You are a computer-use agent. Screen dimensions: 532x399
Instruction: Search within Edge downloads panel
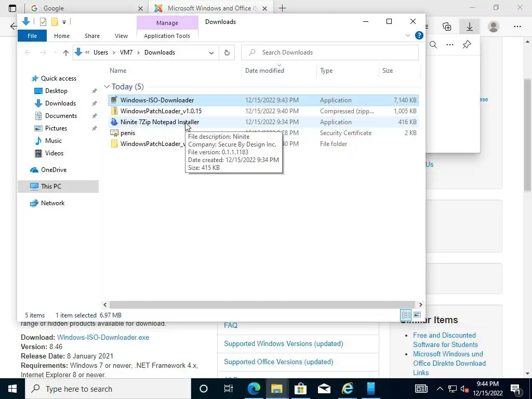(x=433, y=45)
